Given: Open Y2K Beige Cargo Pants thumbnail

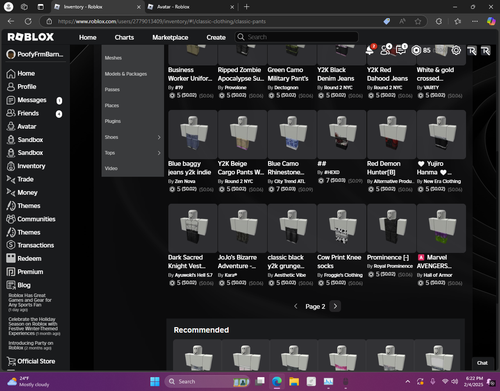Looking at the screenshot, I should [242, 134].
